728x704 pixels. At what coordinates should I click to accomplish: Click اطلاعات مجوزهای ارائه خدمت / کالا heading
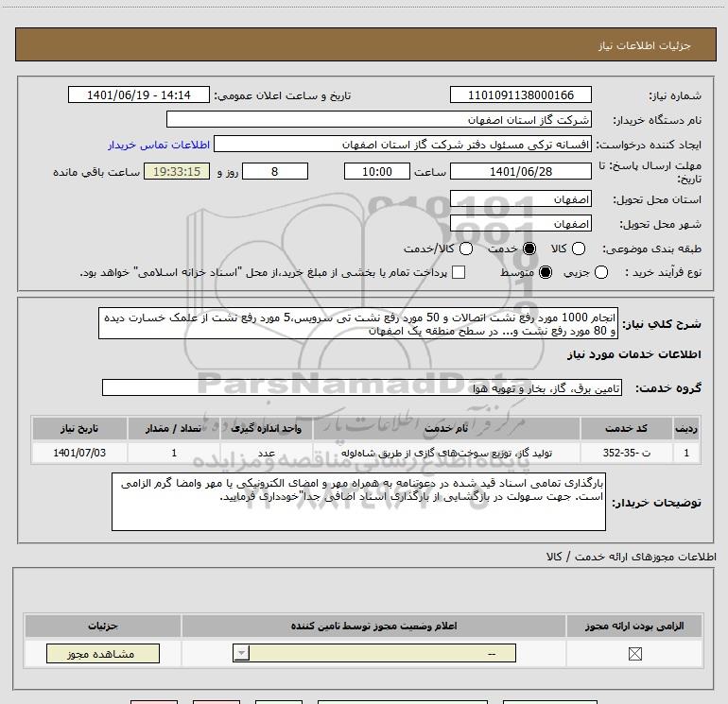[x=631, y=557]
